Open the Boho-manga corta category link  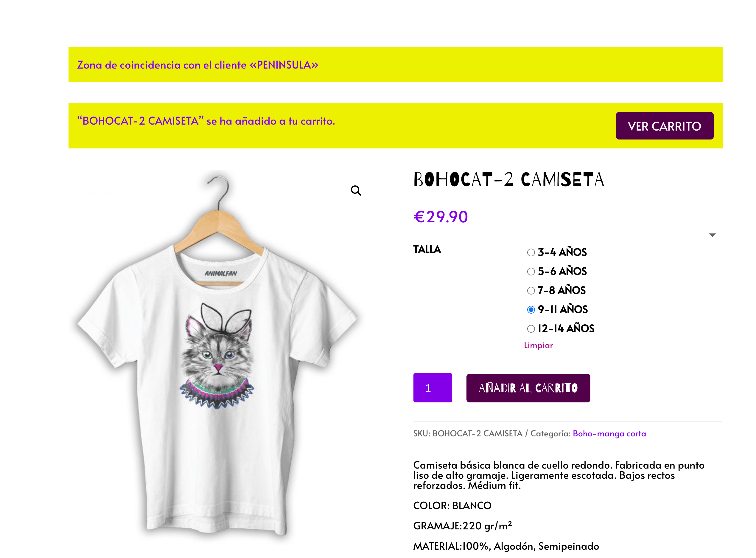(x=609, y=434)
